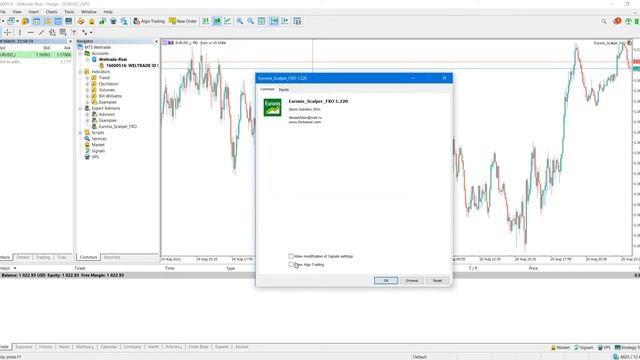This screenshot has height=360, width=640.
Task: Select the EURUSD row in Market Watch
Action: coord(36,54)
